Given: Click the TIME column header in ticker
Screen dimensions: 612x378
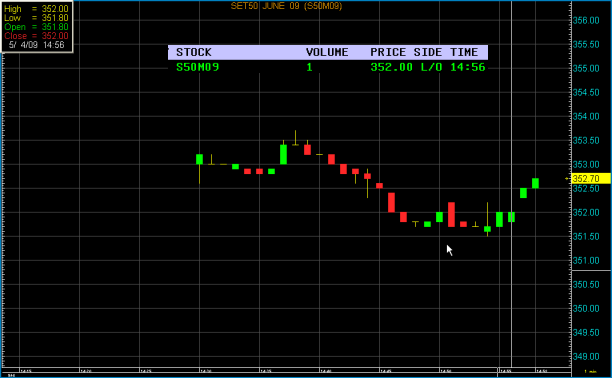Looking at the screenshot, I should tap(464, 52).
